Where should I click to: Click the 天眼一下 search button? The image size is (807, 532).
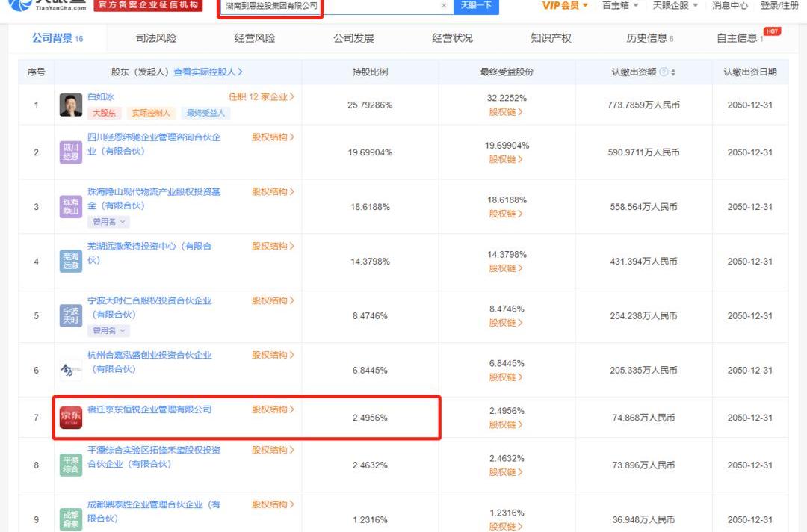[x=476, y=6]
